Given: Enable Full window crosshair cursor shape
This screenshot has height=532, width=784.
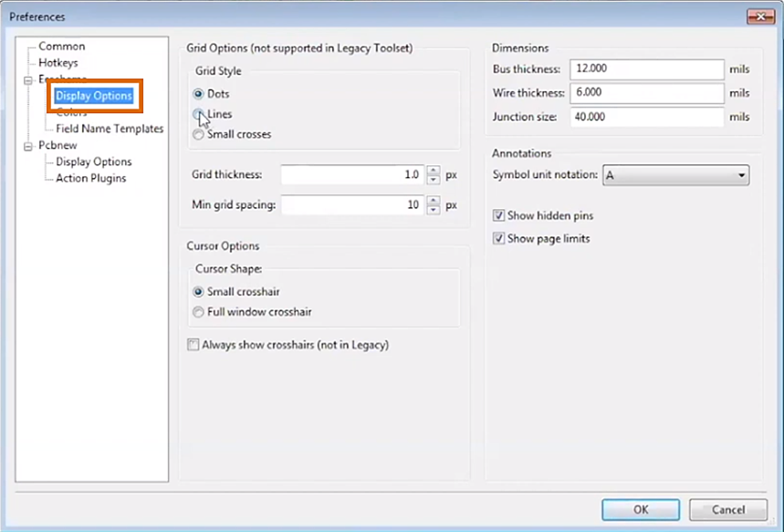Looking at the screenshot, I should (x=198, y=312).
